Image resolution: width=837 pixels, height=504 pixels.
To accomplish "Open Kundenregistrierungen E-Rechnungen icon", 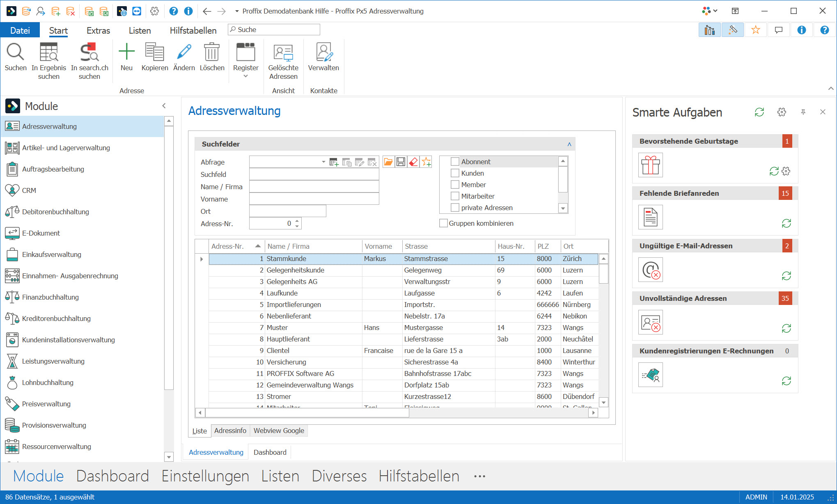I will (651, 375).
